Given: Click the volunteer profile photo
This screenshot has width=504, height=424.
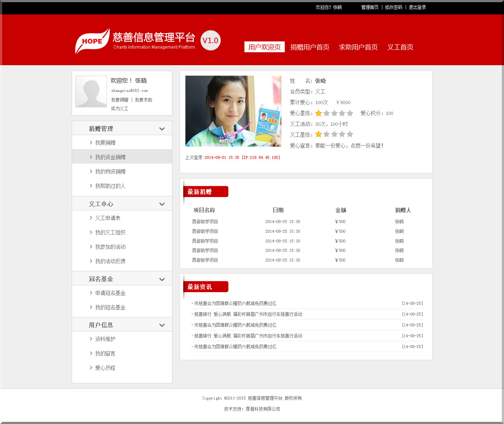Looking at the screenshot, I should [x=233, y=111].
